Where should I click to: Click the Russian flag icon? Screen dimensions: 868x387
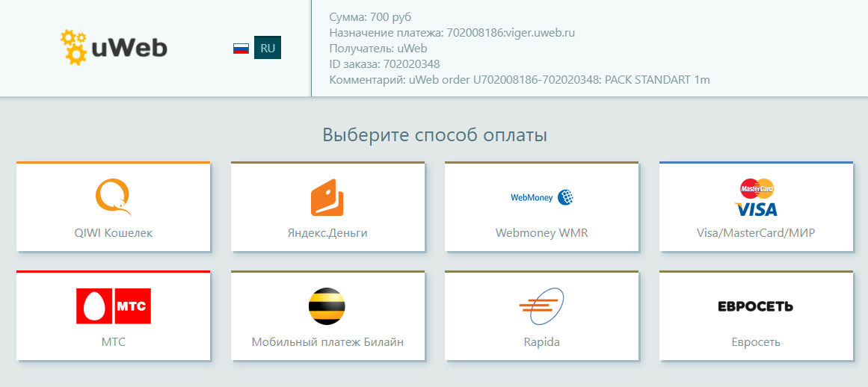point(241,49)
